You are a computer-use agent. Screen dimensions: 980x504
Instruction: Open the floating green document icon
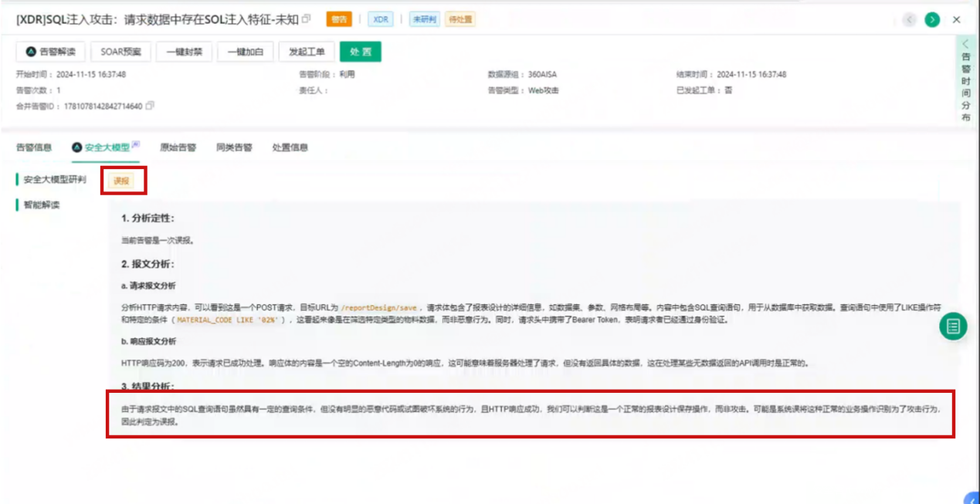click(x=953, y=326)
